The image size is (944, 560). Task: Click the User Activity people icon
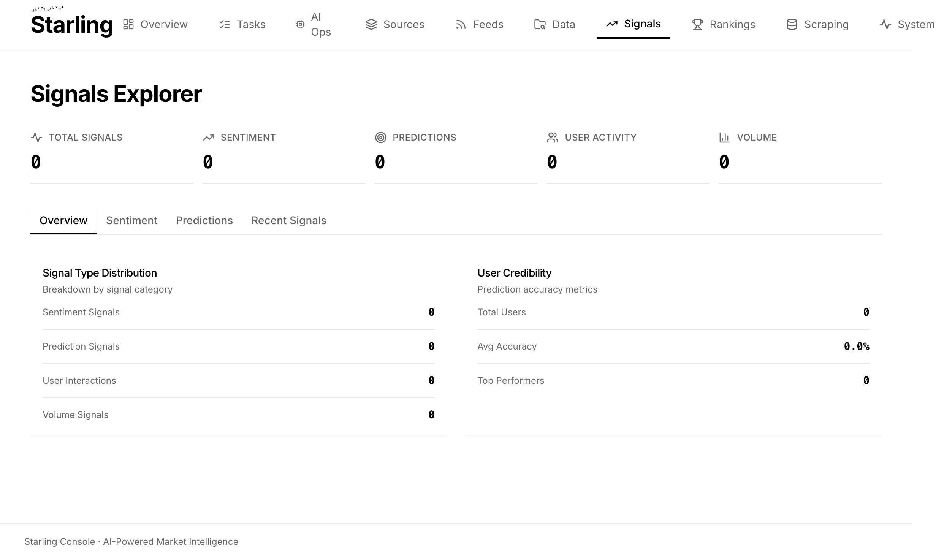tap(552, 138)
